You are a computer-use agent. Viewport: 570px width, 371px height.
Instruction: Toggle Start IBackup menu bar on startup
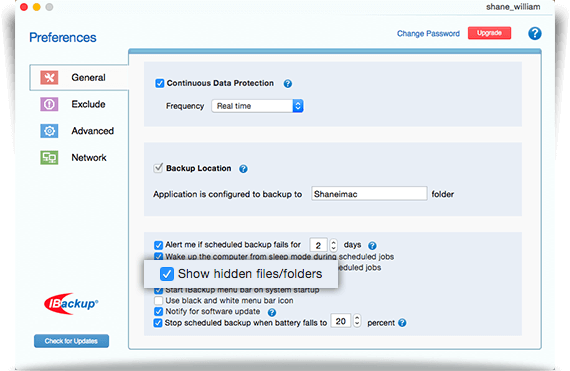(158, 290)
